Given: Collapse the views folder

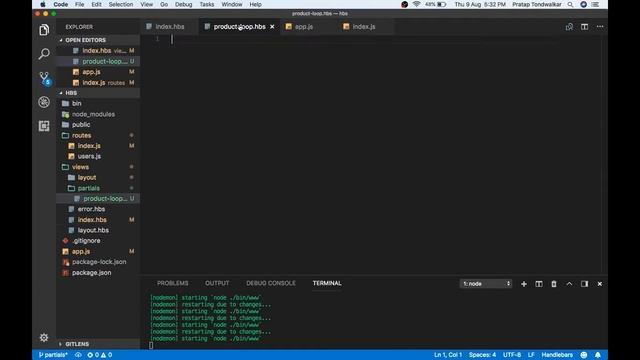Looking at the screenshot, I should (98, 167).
